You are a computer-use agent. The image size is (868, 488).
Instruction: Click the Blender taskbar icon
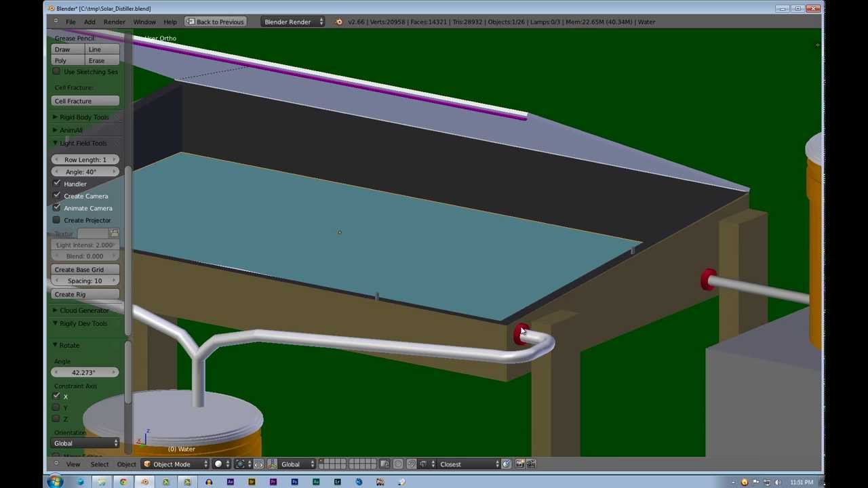click(x=144, y=482)
